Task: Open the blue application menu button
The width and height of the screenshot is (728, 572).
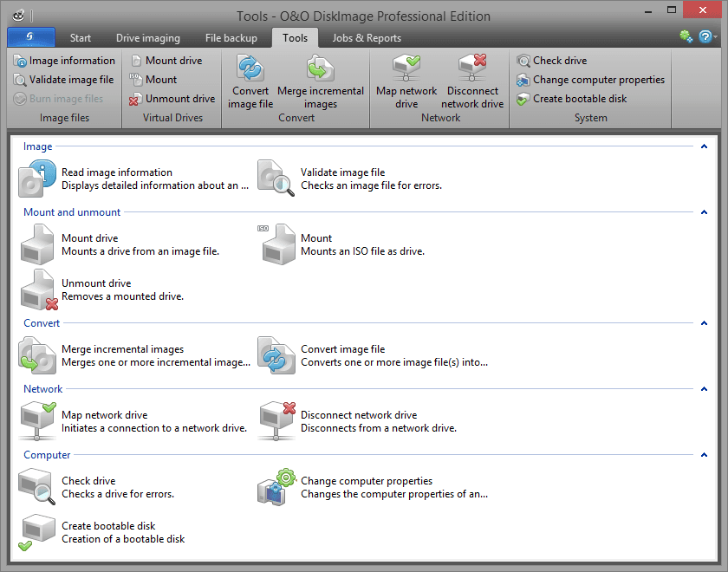Action: click(31, 36)
